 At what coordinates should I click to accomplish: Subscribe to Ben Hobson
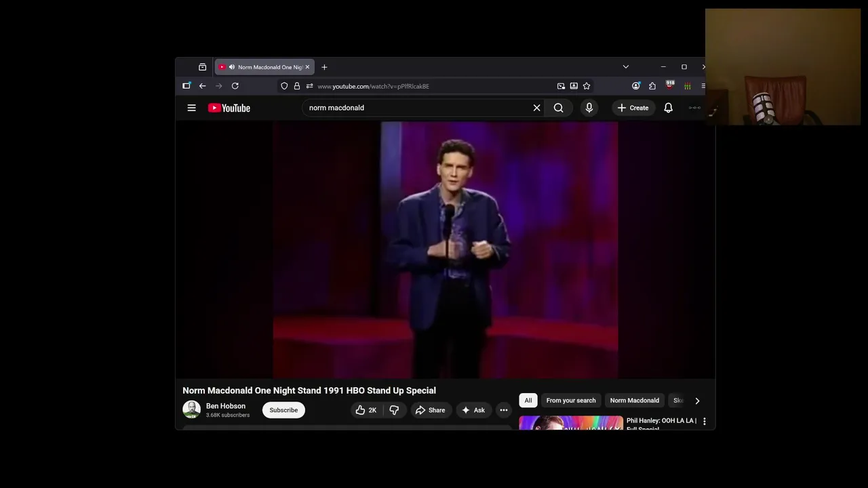coord(283,410)
